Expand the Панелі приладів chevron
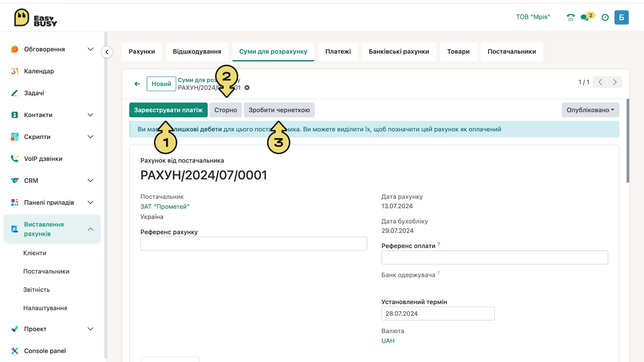The image size is (644, 362). click(91, 202)
